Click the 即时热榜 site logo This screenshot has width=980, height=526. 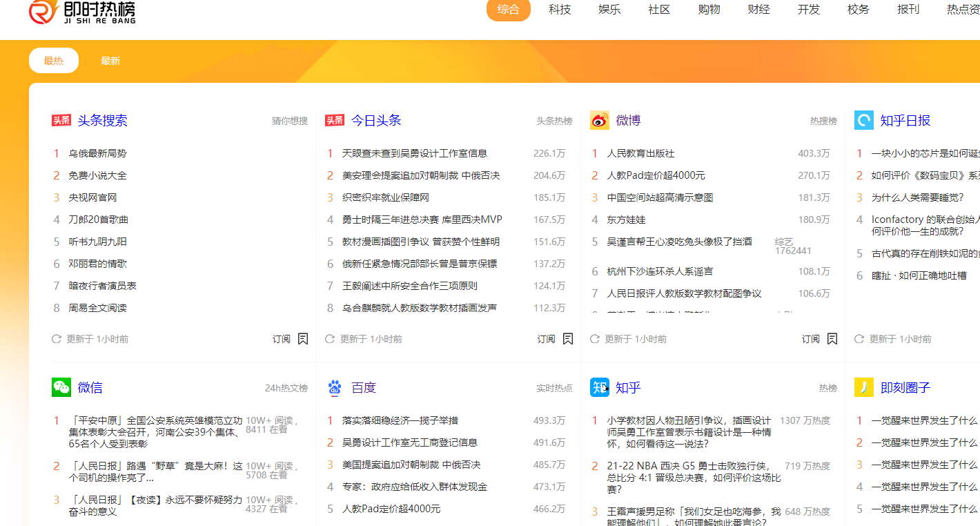(83, 12)
